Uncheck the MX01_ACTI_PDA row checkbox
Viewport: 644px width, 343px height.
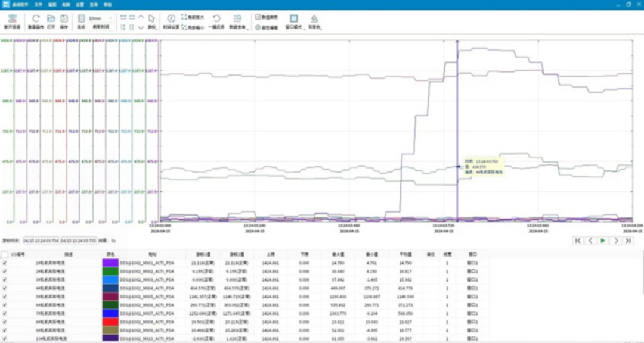pyautogui.click(x=5, y=263)
